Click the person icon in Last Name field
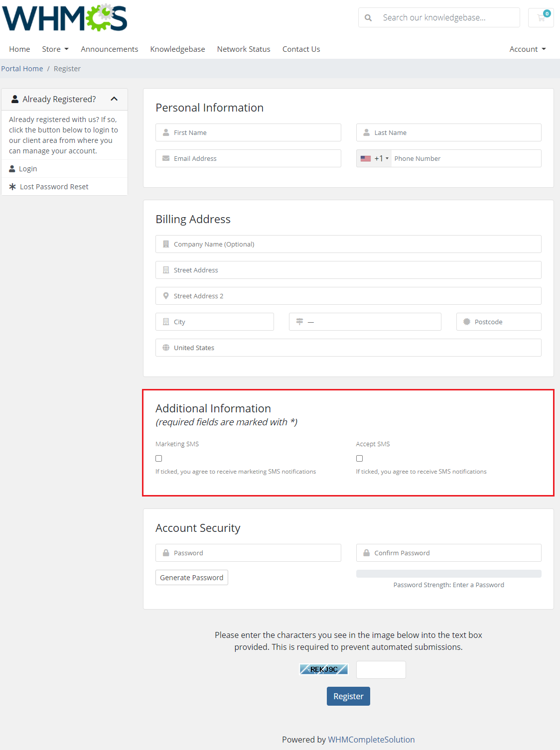 click(x=367, y=132)
